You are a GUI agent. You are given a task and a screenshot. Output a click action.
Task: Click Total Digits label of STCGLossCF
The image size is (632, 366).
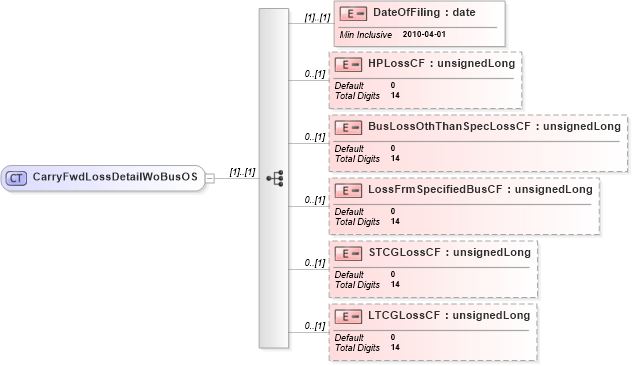tap(357, 285)
